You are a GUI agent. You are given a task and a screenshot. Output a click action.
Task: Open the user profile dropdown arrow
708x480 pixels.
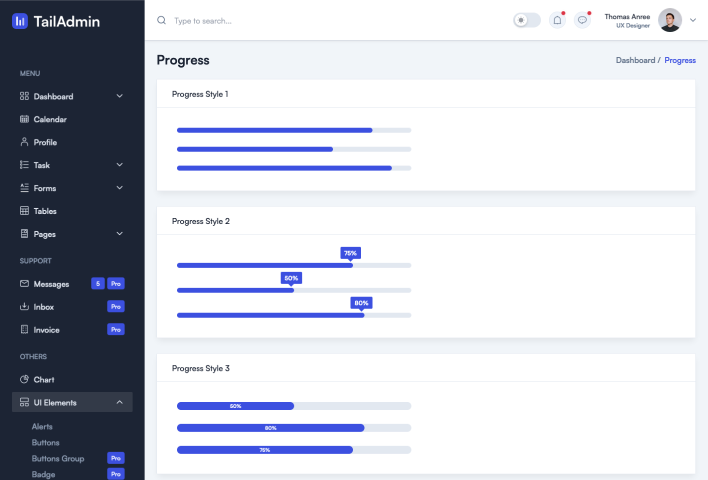coord(693,20)
